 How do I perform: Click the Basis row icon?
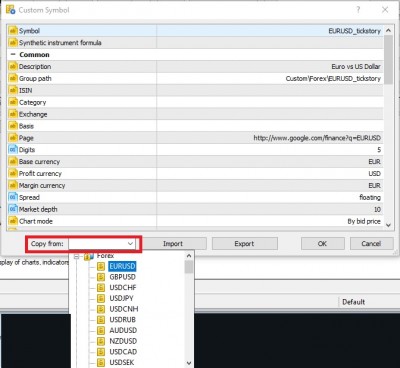pyautogui.click(x=13, y=126)
